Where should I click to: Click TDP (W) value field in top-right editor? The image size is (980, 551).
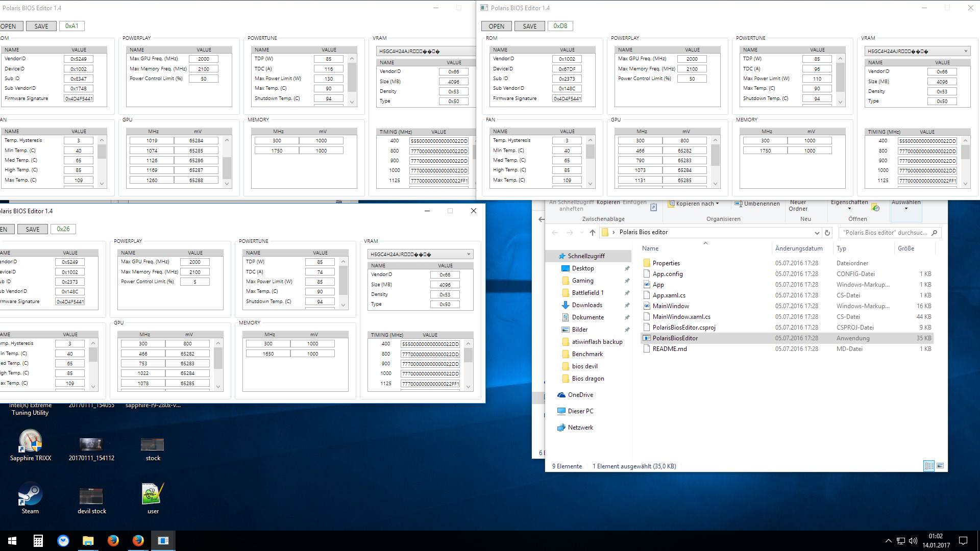(x=817, y=59)
